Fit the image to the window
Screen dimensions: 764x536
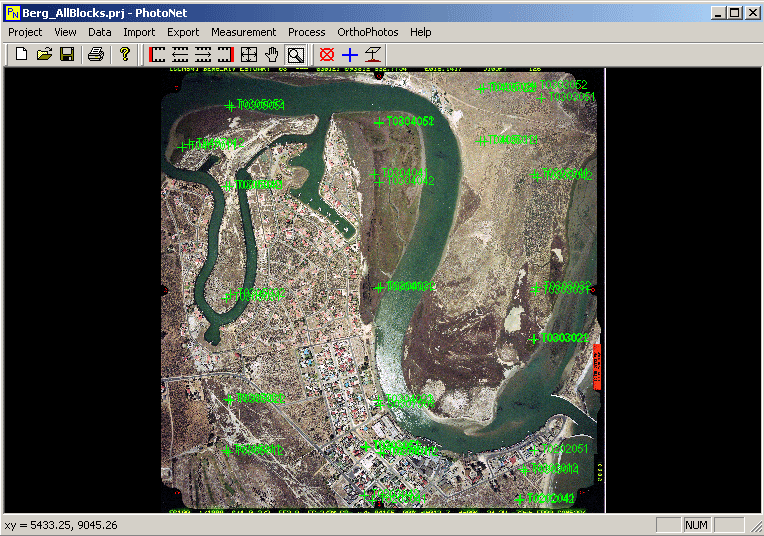(x=248, y=54)
